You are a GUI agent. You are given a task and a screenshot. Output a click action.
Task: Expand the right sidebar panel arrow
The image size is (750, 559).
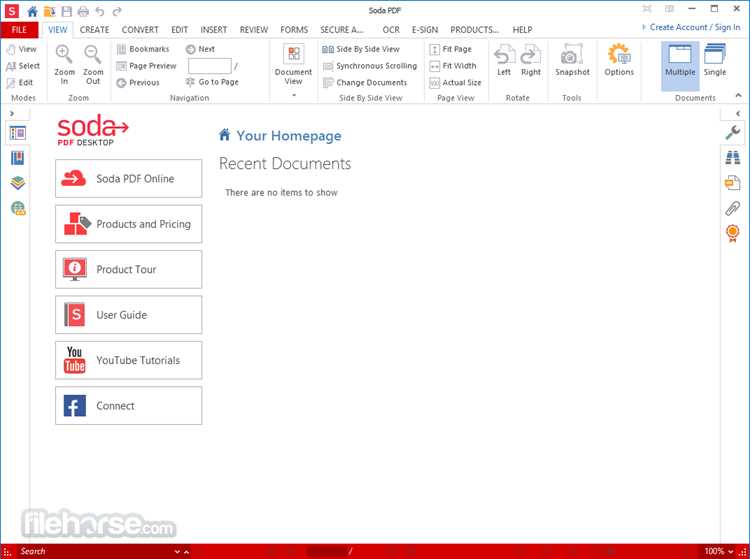point(738,113)
